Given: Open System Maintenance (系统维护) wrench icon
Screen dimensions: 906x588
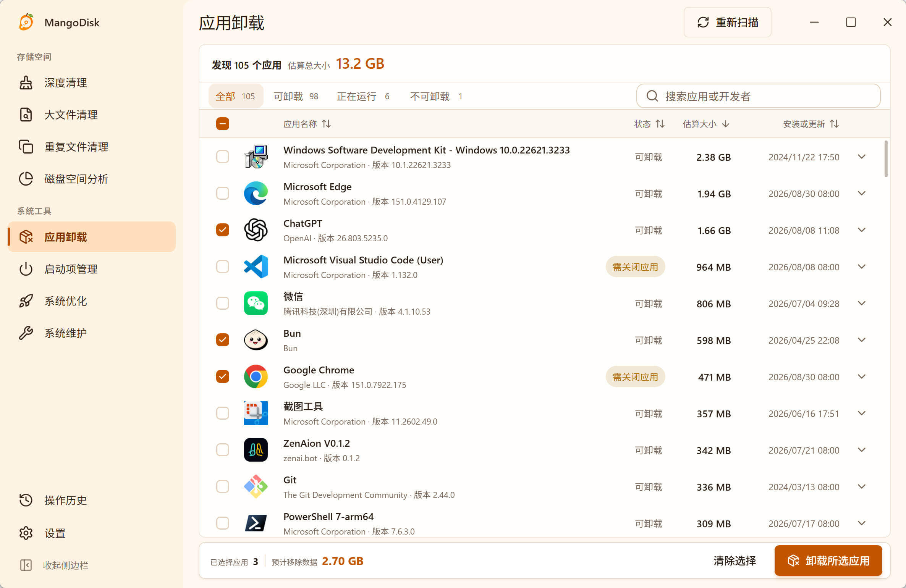Looking at the screenshot, I should pyautogui.click(x=26, y=333).
